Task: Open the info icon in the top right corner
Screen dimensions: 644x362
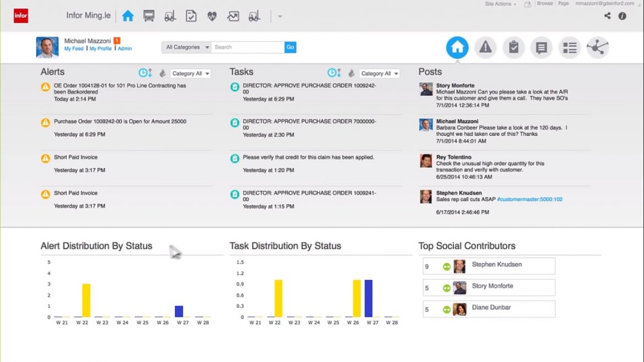Action: [623, 16]
